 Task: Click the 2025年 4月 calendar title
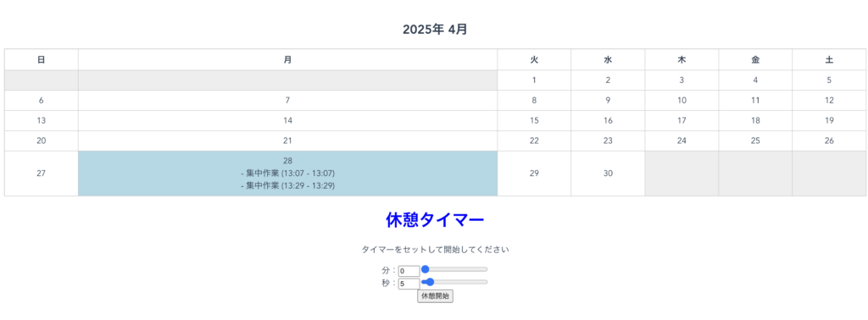[x=435, y=30]
